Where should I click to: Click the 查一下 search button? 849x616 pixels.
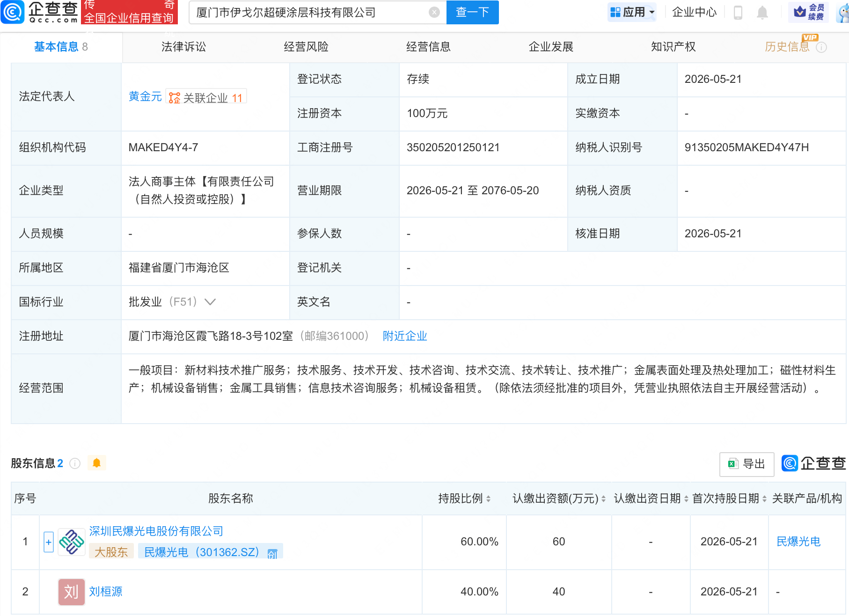click(x=473, y=12)
